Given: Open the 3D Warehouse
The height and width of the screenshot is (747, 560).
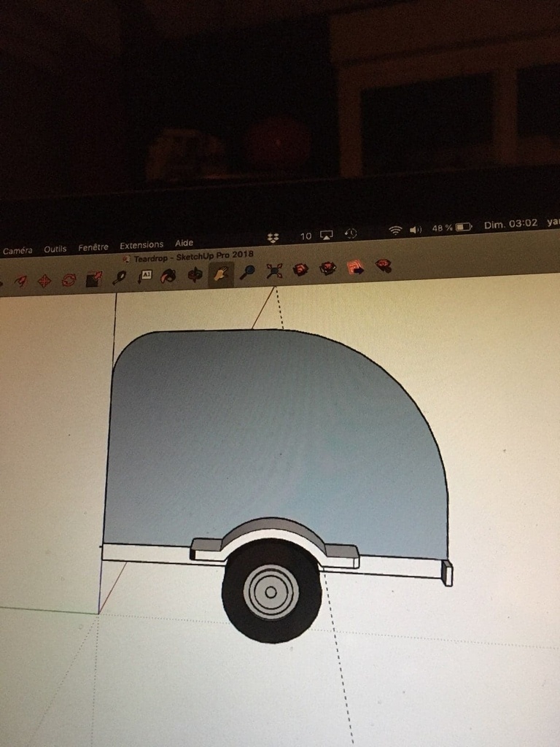Looking at the screenshot, I should coord(300,270).
